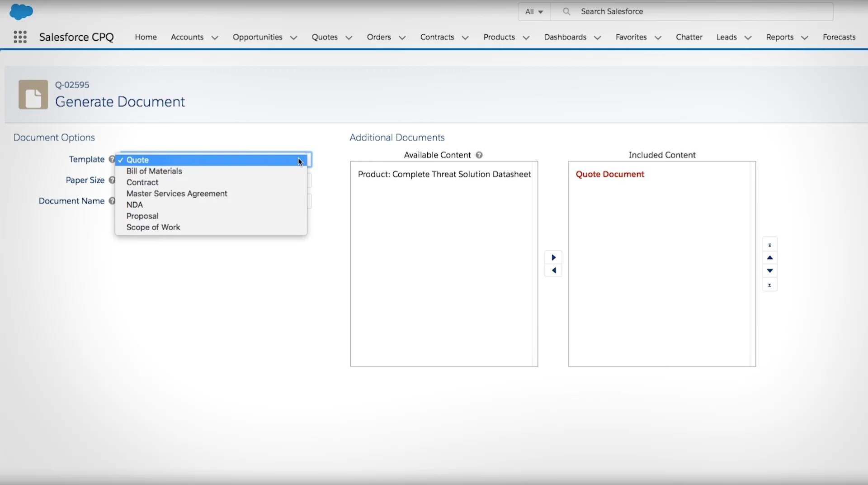868x485 pixels.
Task: Open the Reports tab
Action: pos(780,37)
